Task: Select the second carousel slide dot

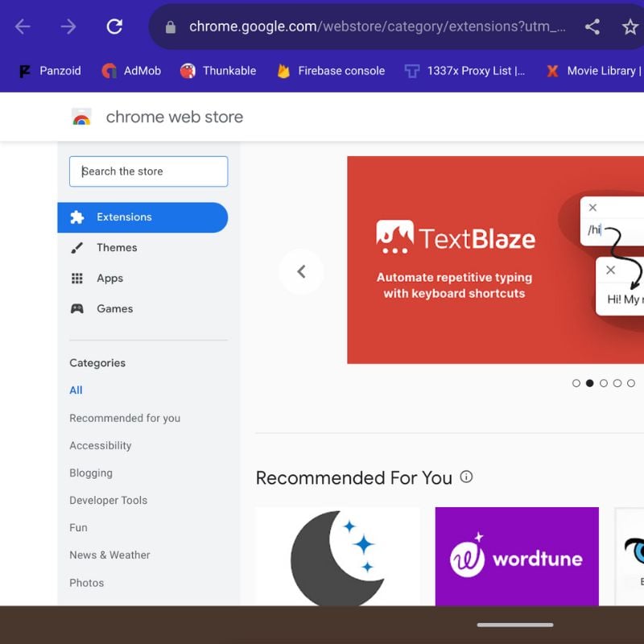Action: tap(590, 383)
